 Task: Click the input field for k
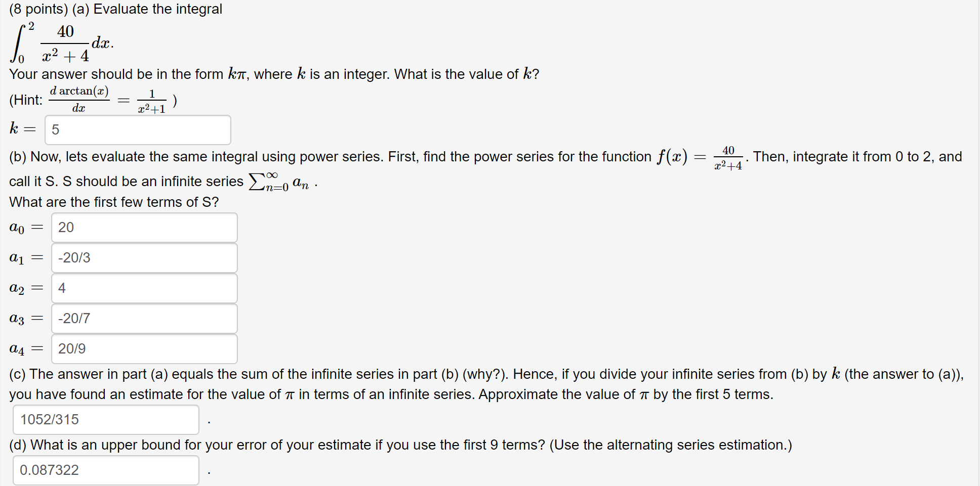[137, 130]
